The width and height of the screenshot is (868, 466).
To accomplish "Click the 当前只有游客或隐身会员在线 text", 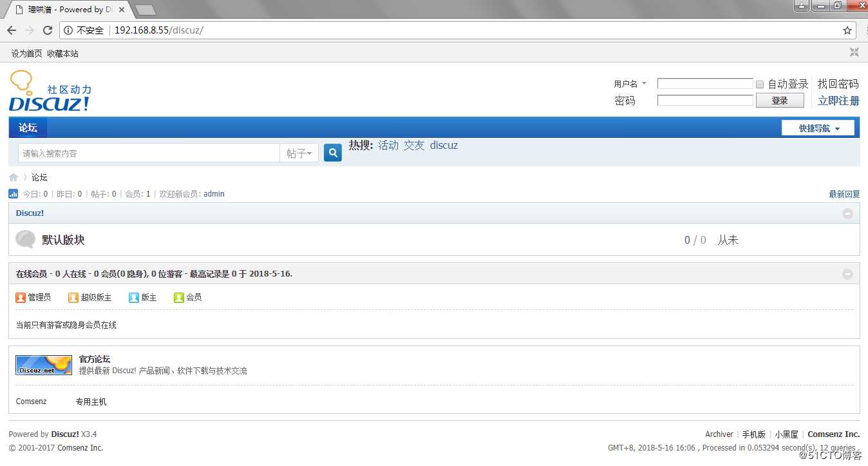I will pyautogui.click(x=66, y=325).
